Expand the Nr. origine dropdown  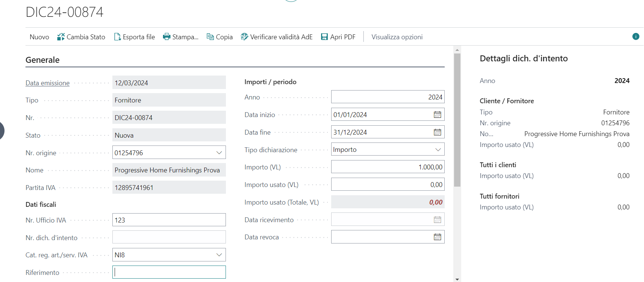(219, 153)
